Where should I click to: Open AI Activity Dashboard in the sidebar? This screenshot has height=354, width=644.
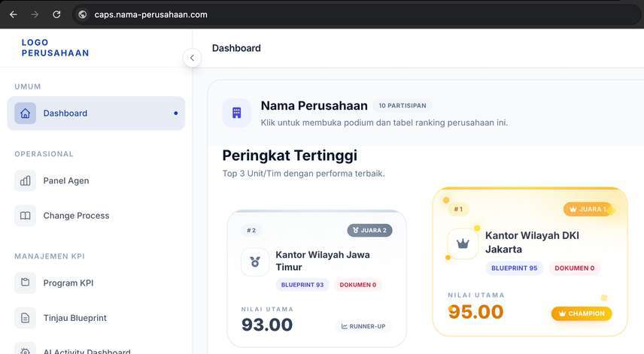[96, 349]
